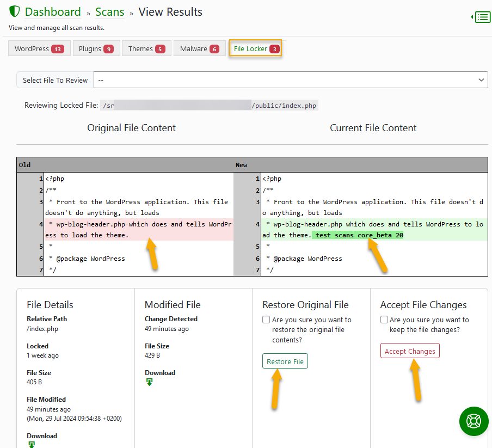492x448 pixels.
Task: Open the green lifebuoy help button
Action: [x=473, y=421]
